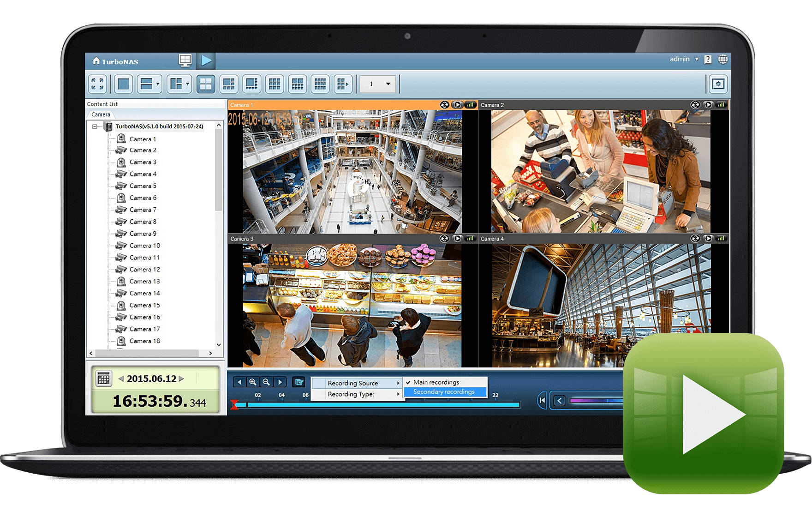Choose Secondary recordings from the submenu
This screenshot has height=517, width=812.
click(444, 392)
